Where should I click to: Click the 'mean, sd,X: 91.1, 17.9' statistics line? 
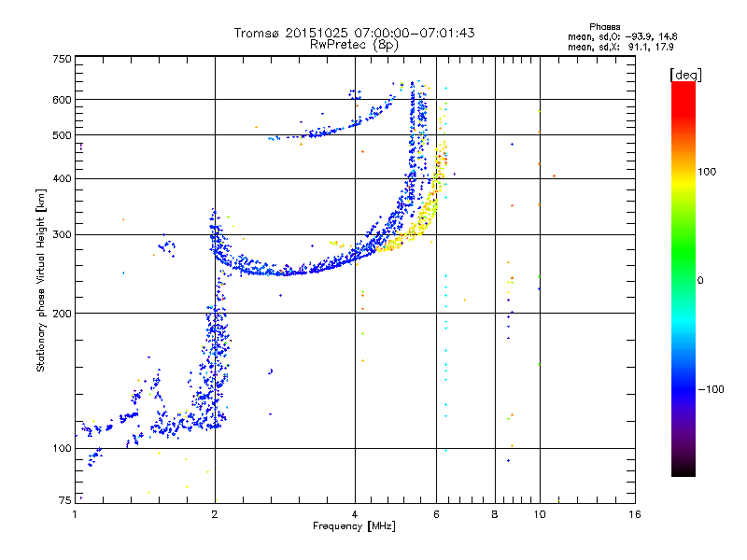pos(620,47)
